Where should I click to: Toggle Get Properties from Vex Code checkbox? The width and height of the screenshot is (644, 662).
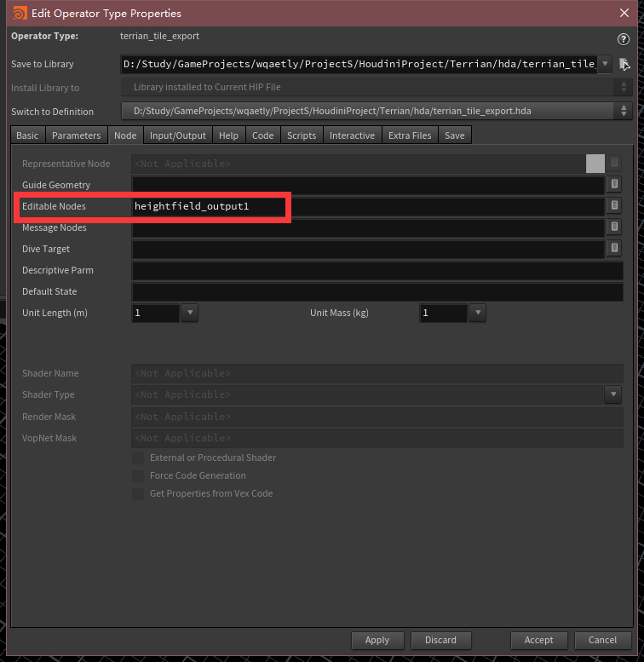138,493
